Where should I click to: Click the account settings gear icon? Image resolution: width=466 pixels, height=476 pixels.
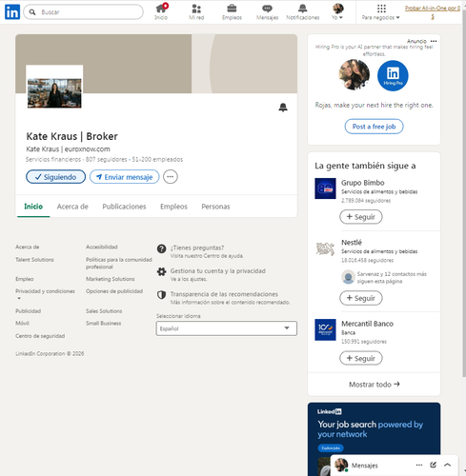(161, 271)
